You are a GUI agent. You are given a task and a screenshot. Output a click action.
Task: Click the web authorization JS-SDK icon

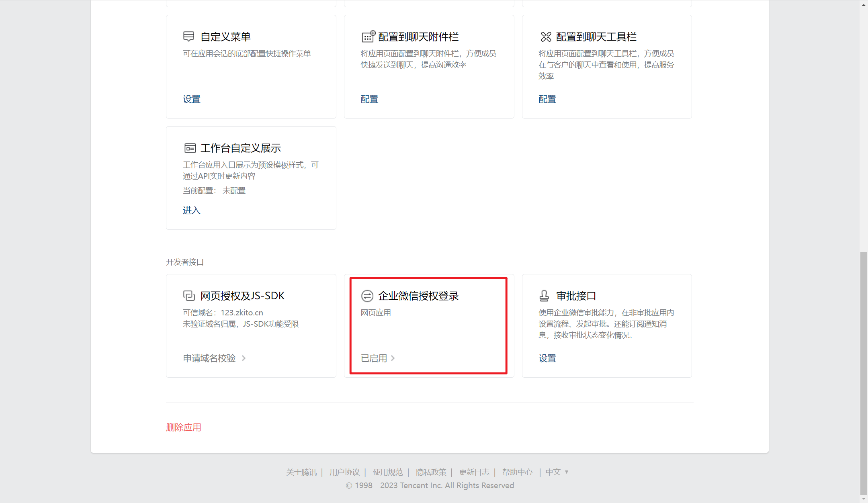(189, 296)
